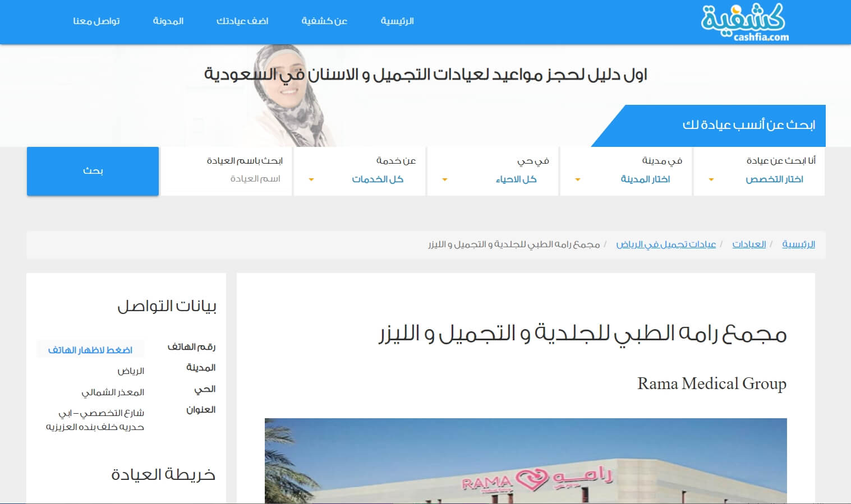Open the الرئيسية nav menu item
Image resolution: width=851 pixels, height=504 pixels.
tap(397, 21)
